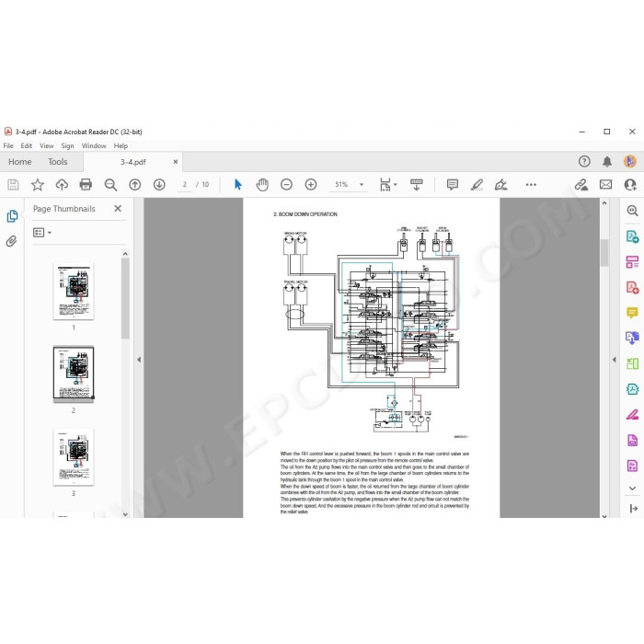
Task: Zoom in with the plus button
Action: coord(311,184)
